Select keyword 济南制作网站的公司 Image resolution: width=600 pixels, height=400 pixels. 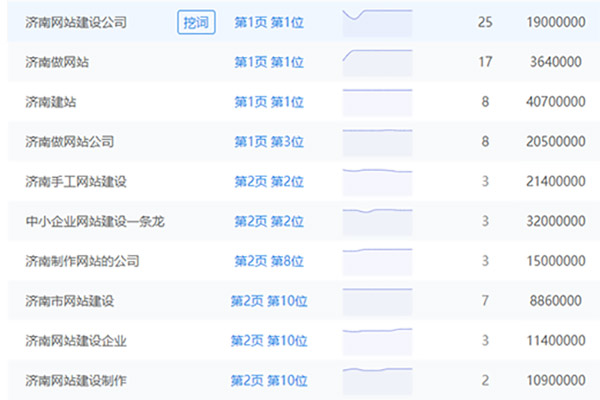click(82, 261)
